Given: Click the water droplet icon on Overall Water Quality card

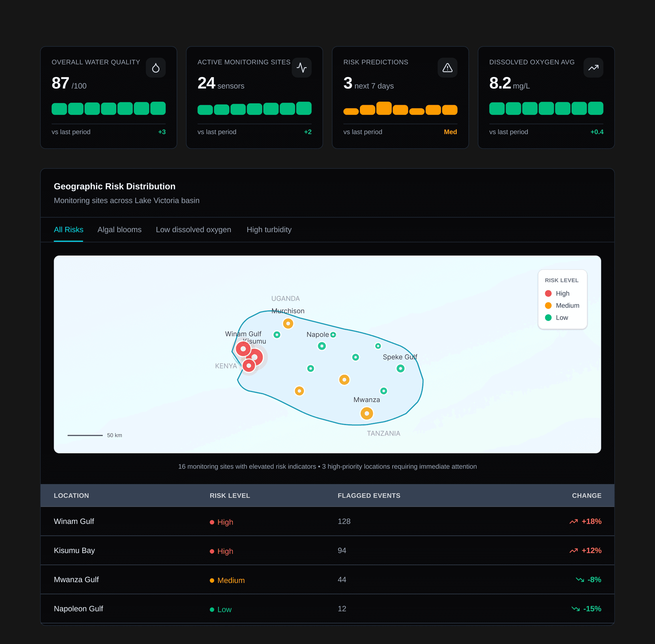Looking at the screenshot, I should tap(156, 68).
